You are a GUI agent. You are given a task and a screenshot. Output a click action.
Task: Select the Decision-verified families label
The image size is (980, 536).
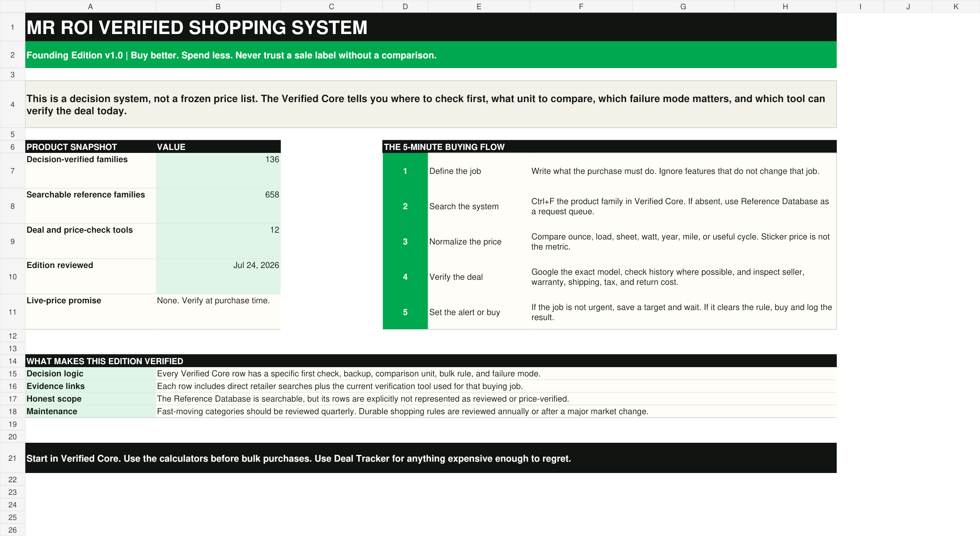click(90, 171)
